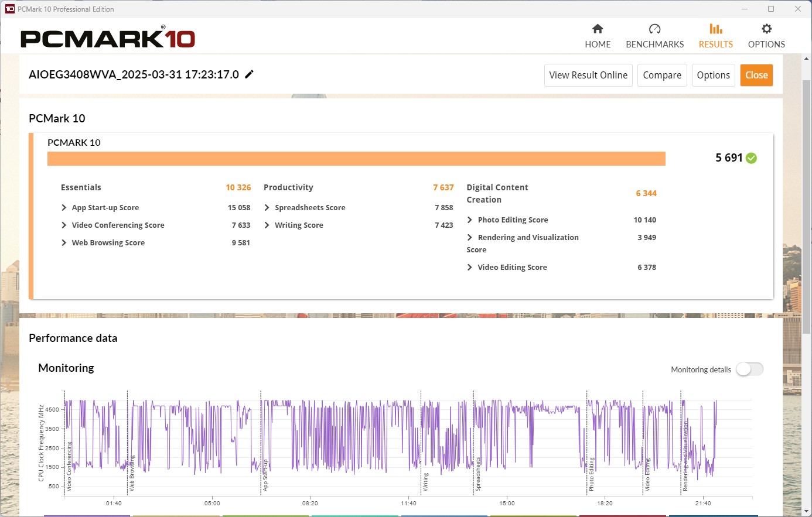
Task: Click the orange Close button
Action: [x=756, y=75]
